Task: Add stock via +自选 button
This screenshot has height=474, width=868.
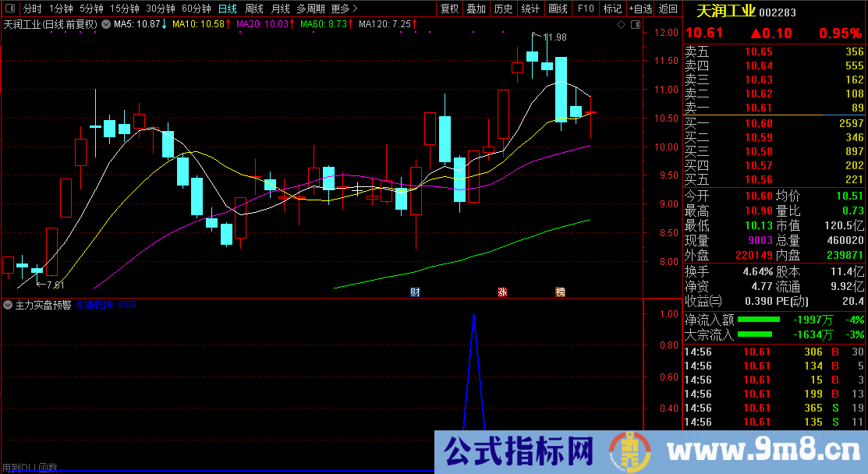Action: (639, 9)
